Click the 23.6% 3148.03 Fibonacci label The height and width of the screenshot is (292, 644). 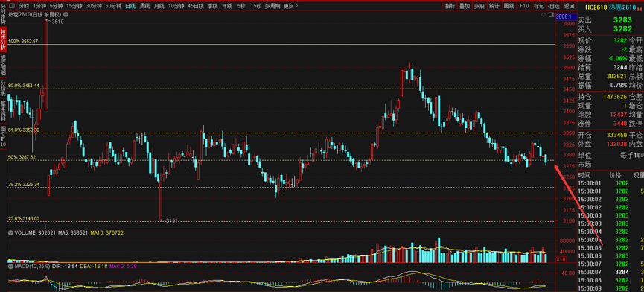[24, 218]
